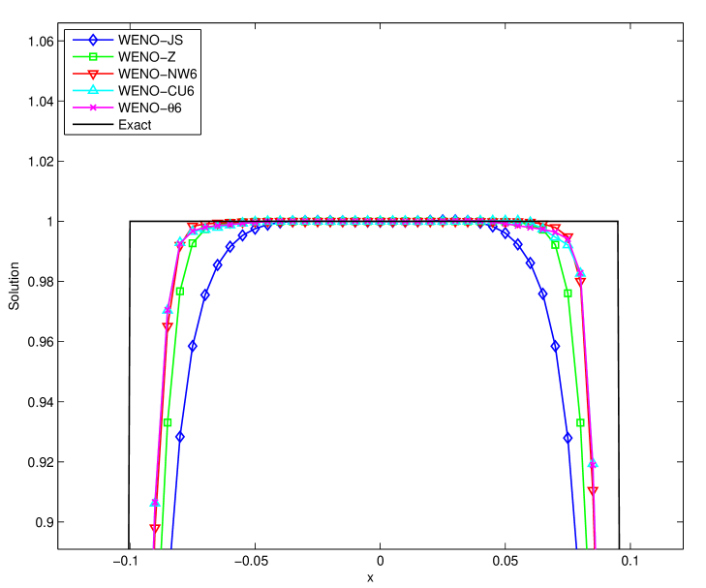Click y-axis tick label 0.92

coord(41,462)
